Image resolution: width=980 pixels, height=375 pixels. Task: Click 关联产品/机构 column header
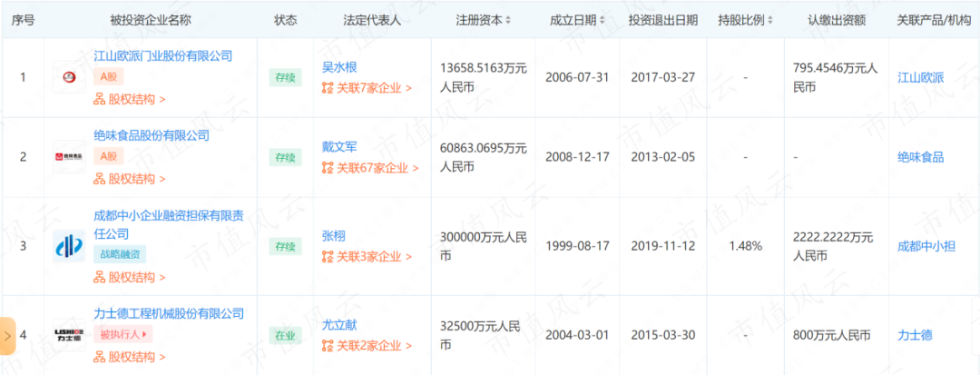point(934,20)
